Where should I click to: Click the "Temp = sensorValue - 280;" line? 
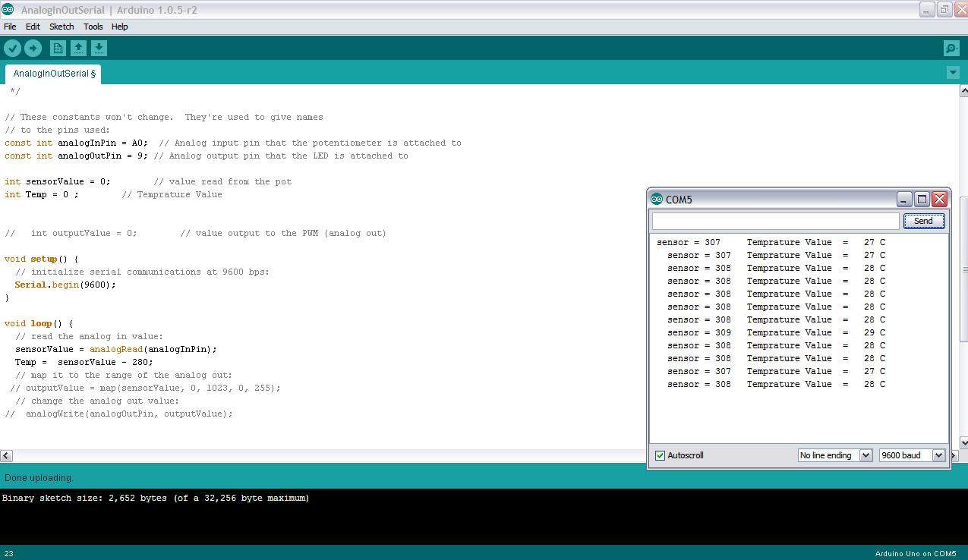click(x=84, y=362)
